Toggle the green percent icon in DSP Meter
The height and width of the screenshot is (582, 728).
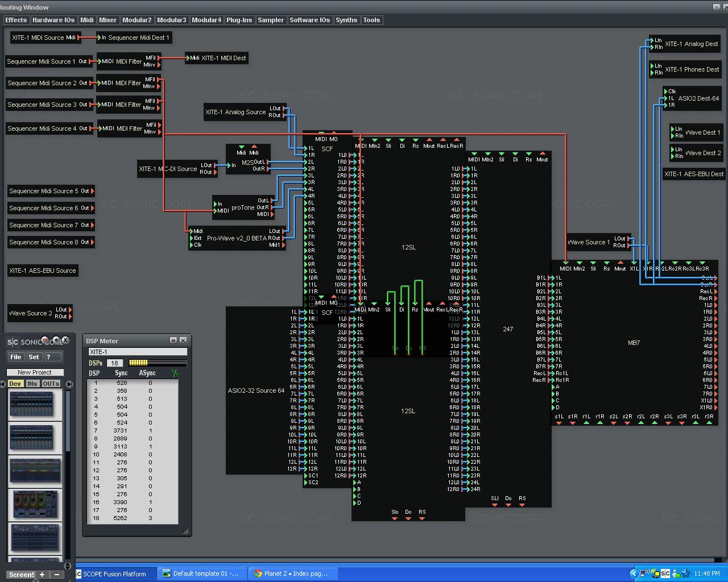pyautogui.click(x=175, y=373)
